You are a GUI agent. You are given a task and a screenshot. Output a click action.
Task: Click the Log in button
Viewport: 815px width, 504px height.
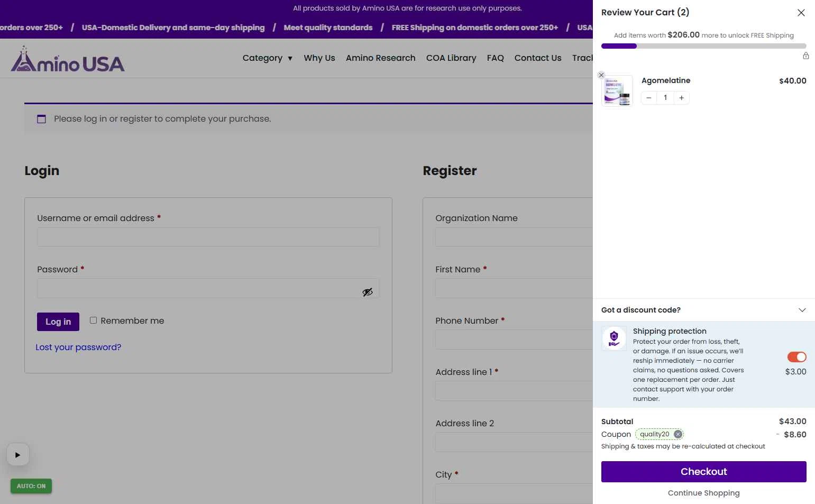tap(58, 322)
